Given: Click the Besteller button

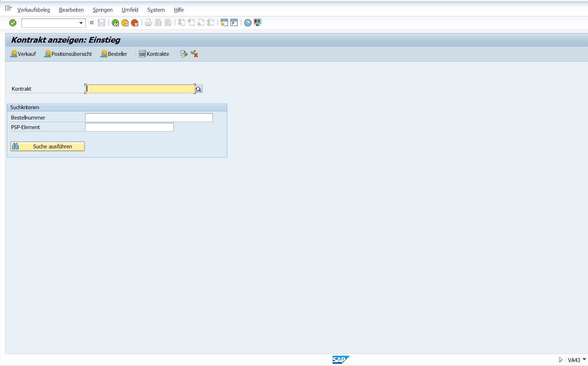Looking at the screenshot, I should point(114,54).
